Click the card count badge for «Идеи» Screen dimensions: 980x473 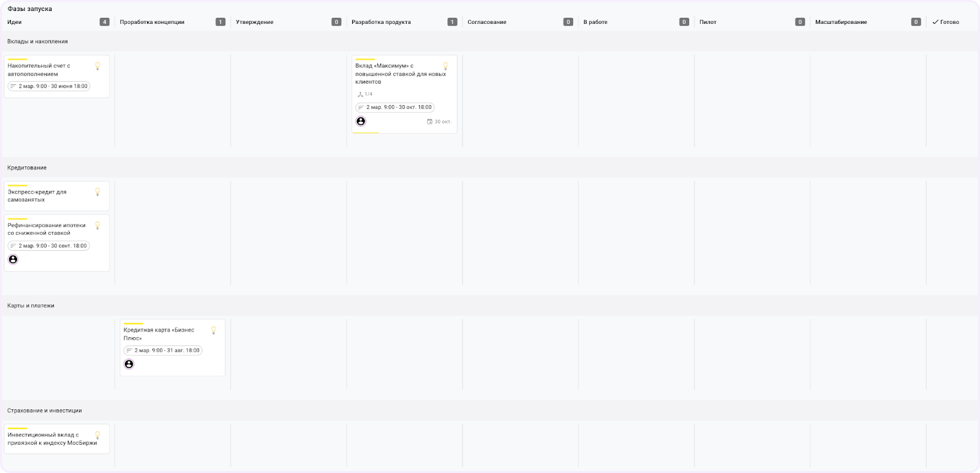(104, 22)
